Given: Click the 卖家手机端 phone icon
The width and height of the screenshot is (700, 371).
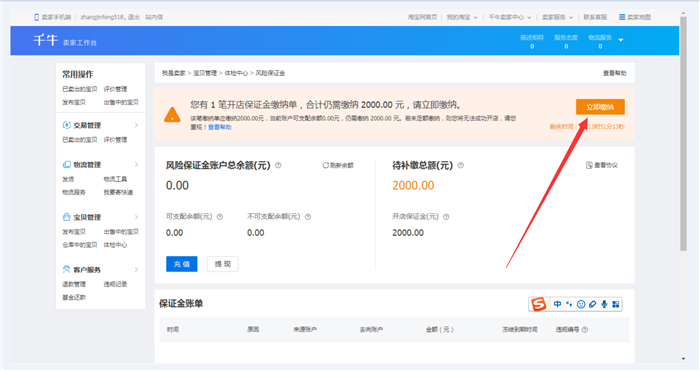Looking at the screenshot, I should [37, 17].
